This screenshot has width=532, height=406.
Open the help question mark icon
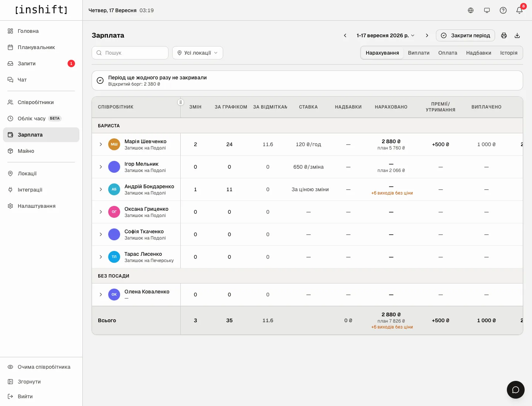[x=503, y=10]
